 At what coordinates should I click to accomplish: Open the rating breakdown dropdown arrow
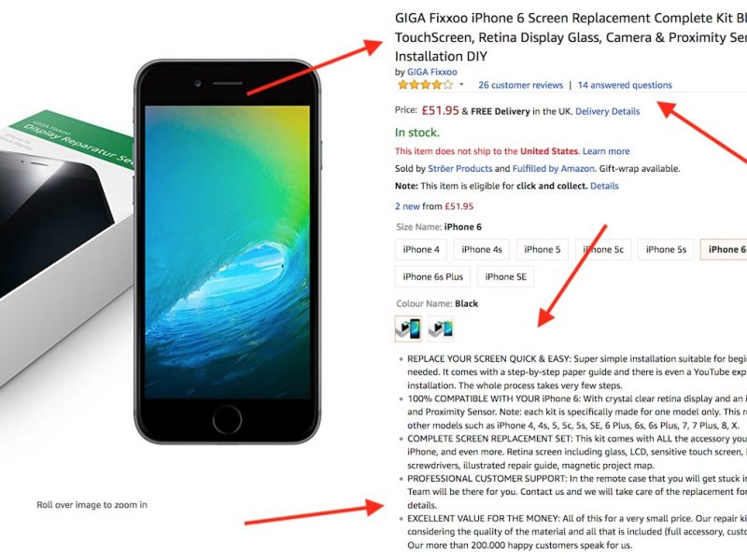[x=461, y=85]
